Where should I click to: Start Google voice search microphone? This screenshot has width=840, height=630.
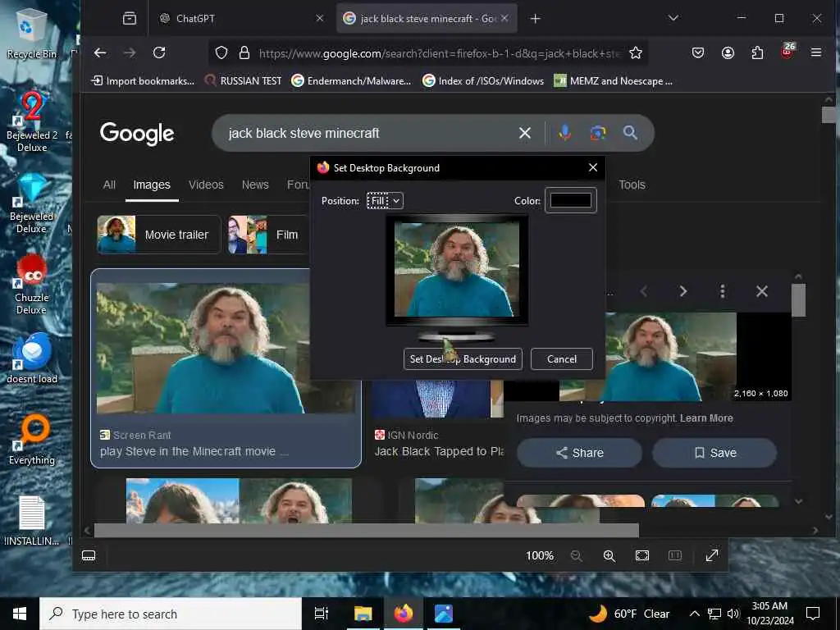[564, 133]
